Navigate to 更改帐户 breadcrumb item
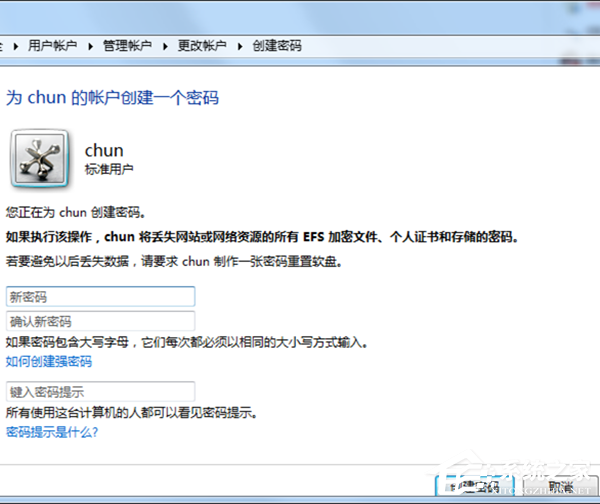Screen dimensions: 600x504 [x=203, y=46]
